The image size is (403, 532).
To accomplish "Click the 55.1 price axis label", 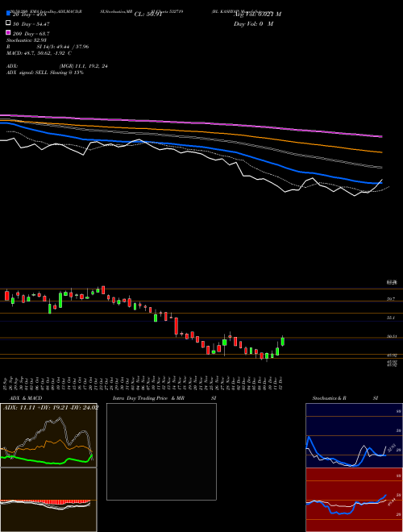I will click(391, 318).
